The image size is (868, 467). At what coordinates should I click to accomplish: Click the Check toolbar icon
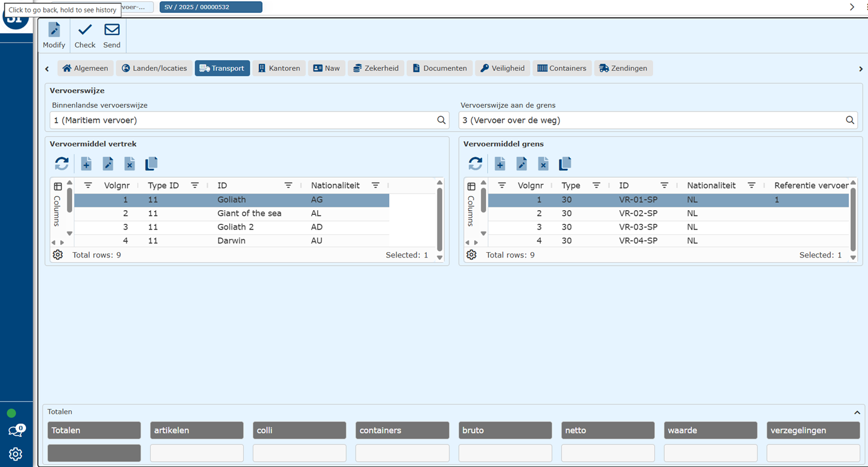tap(84, 30)
